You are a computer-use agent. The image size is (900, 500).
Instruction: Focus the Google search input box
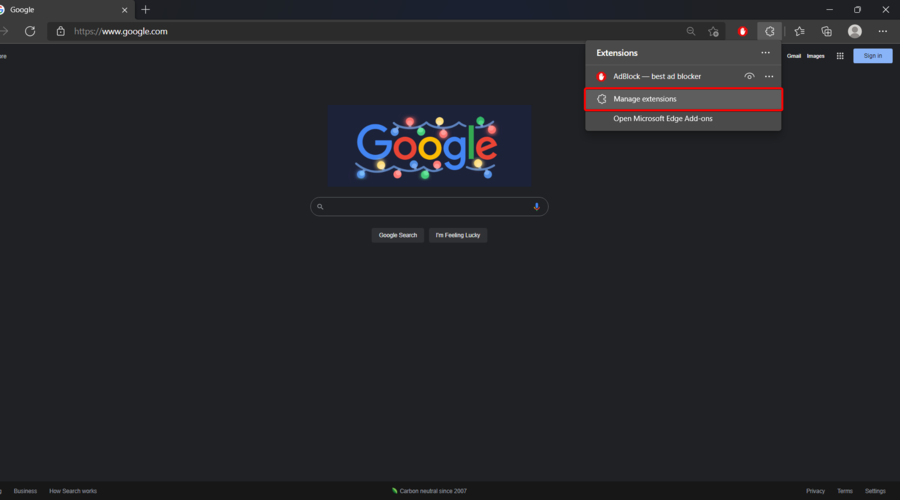click(429, 207)
